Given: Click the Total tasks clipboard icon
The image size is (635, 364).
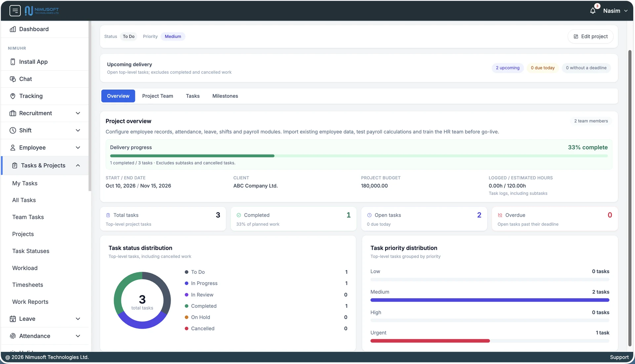Looking at the screenshot, I should (x=108, y=215).
